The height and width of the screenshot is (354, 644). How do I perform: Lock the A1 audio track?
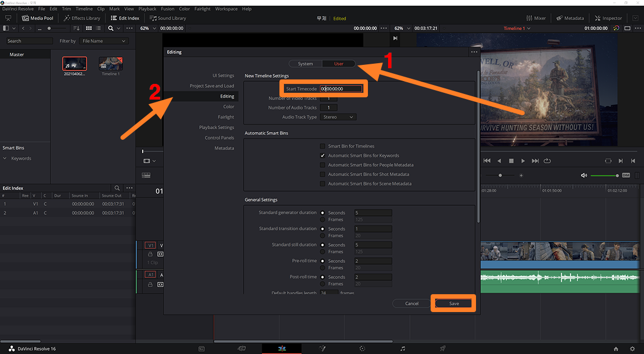(x=150, y=284)
